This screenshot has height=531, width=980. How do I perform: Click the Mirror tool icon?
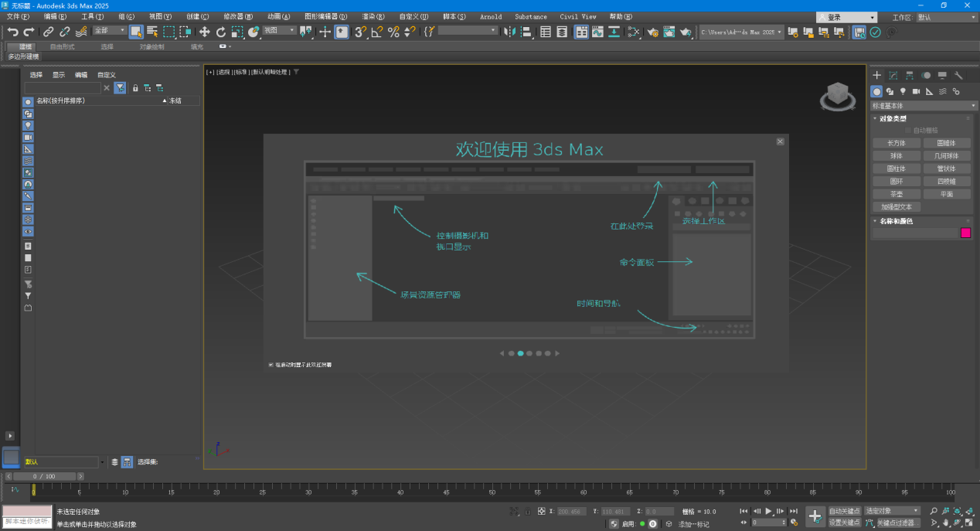pos(509,32)
